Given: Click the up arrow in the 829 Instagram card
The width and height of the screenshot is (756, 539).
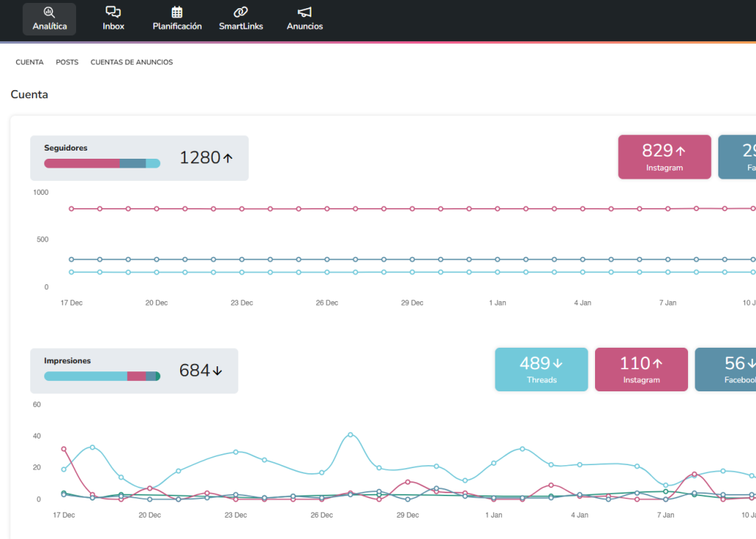Looking at the screenshot, I should (680, 151).
